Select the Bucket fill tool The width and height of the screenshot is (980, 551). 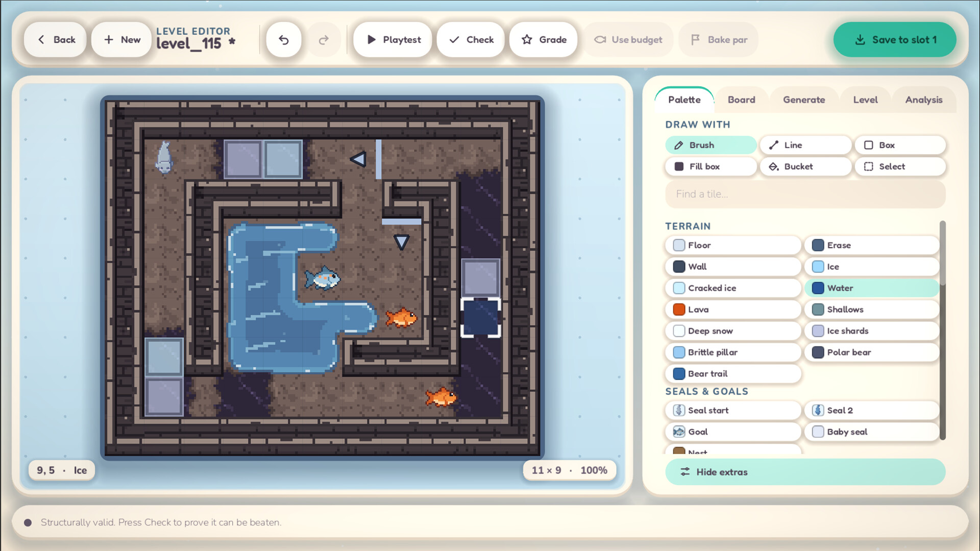(x=805, y=166)
